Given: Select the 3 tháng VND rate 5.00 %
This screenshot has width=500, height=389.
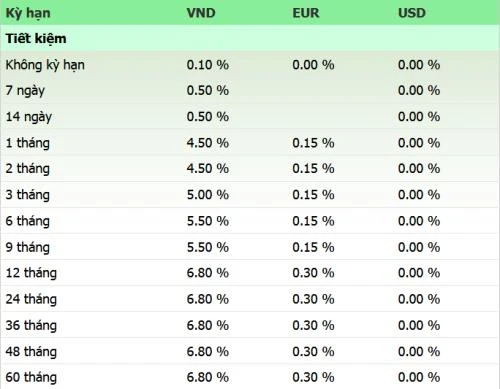Looking at the screenshot, I should click(208, 195).
